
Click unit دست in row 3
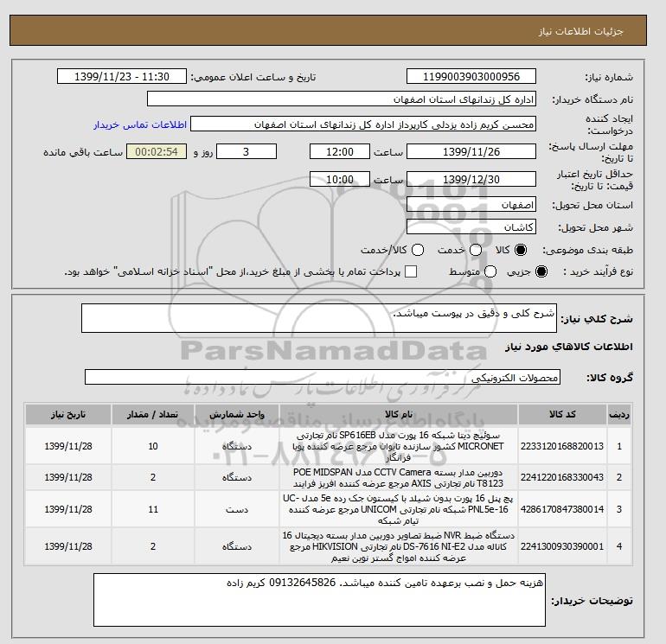tap(237, 509)
